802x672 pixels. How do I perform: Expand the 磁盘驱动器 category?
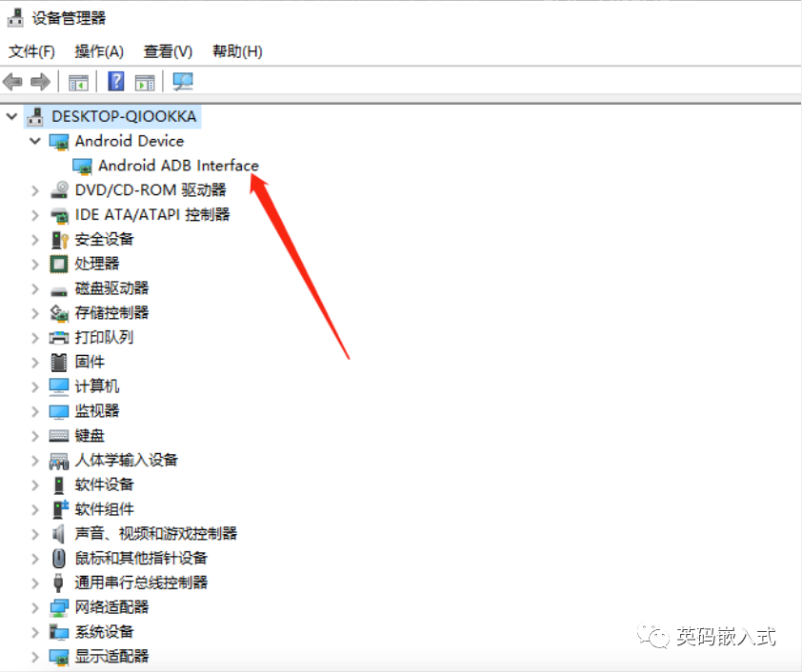[x=35, y=287]
